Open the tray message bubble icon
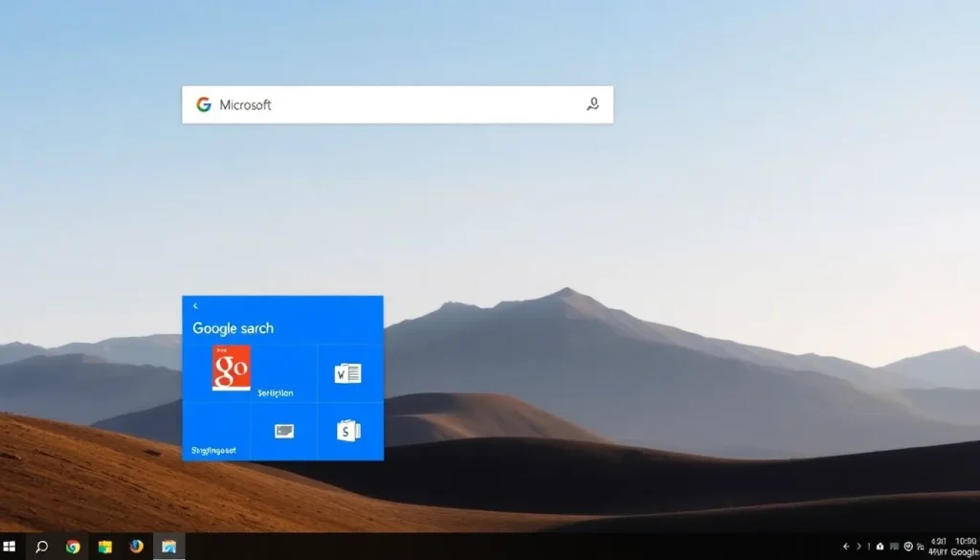Screen dimensions: 980x560 [x=895, y=547]
